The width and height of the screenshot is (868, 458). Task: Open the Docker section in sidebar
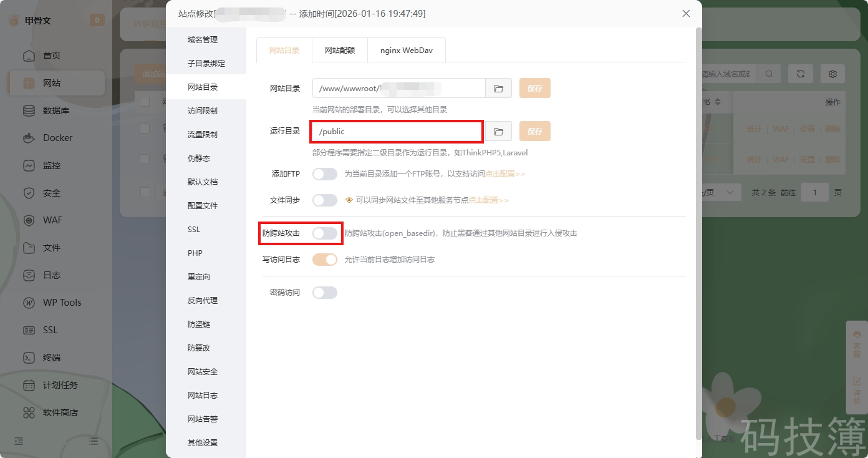[55, 138]
